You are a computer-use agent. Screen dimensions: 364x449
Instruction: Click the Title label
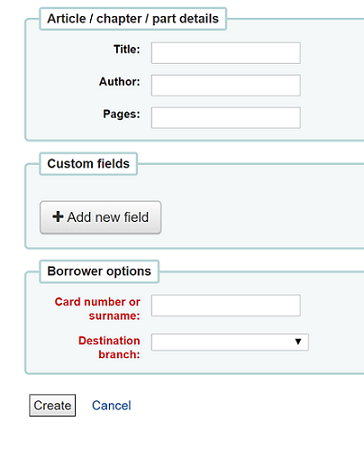point(127,49)
